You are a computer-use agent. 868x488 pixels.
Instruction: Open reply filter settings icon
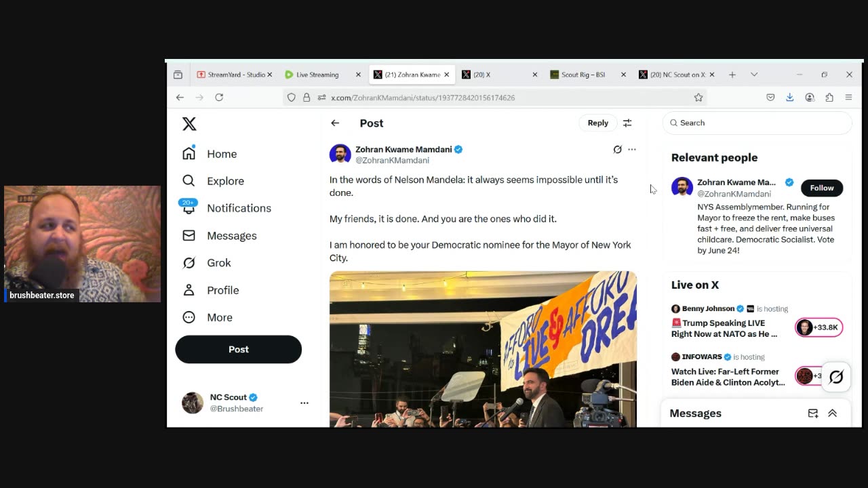click(x=627, y=123)
